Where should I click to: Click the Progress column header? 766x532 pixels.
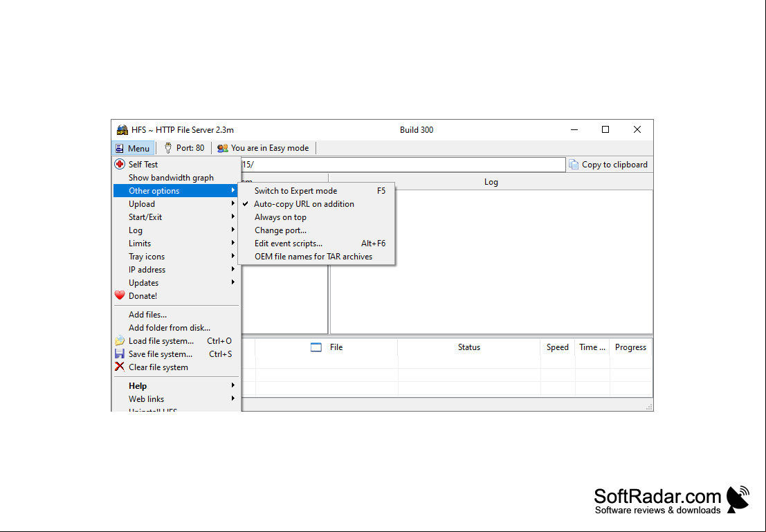click(x=630, y=347)
